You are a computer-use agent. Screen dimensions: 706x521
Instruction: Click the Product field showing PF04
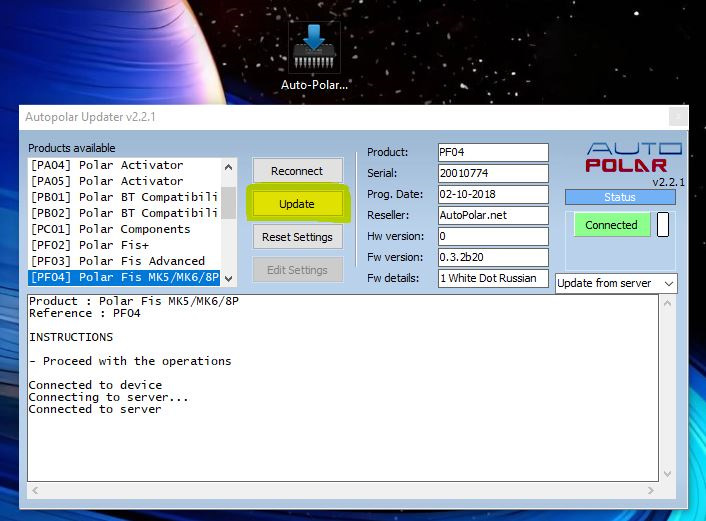click(493, 152)
